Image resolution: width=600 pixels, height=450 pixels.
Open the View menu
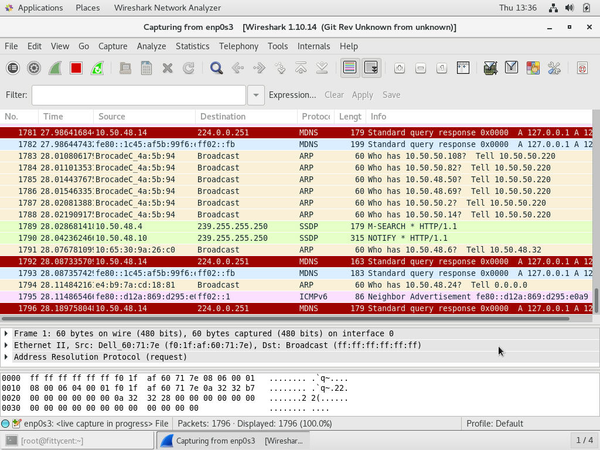(x=60, y=46)
